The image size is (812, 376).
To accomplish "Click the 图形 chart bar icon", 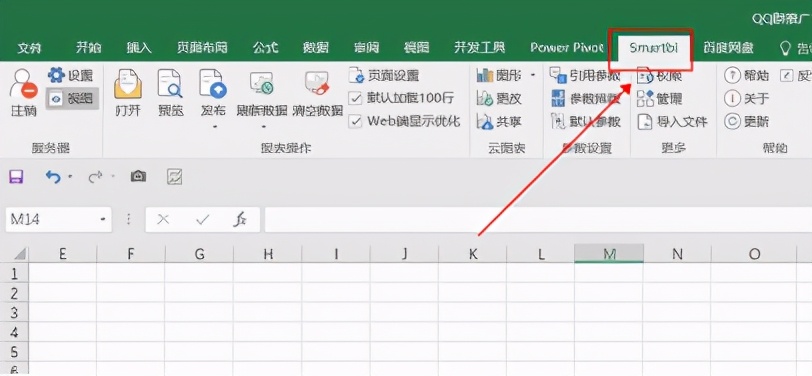I will pos(485,76).
